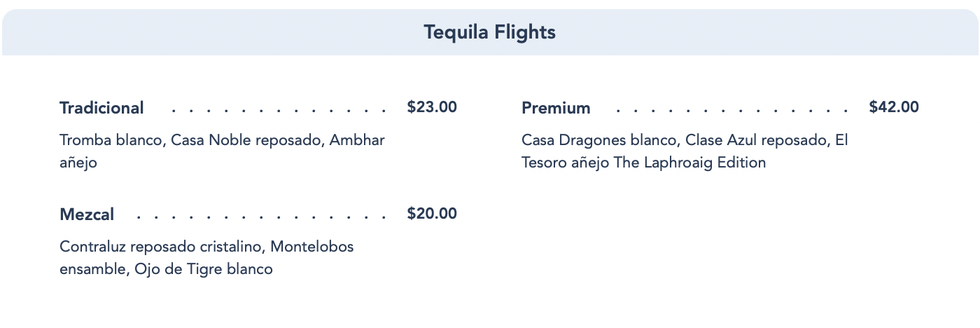Click the Tequila Flights section header
This screenshot has height=328, width=980.
(x=489, y=32)
